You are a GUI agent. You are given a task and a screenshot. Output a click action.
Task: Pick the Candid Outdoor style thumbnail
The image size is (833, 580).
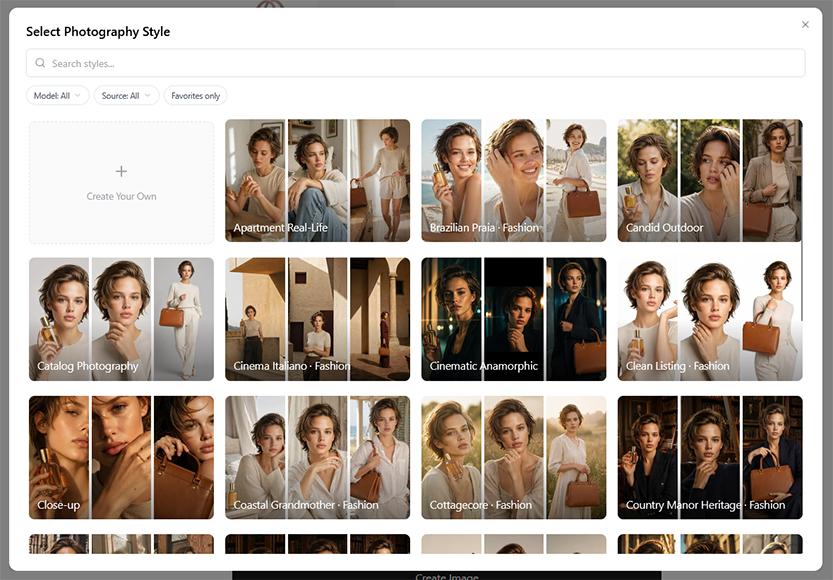pyautogui.click(x=710, y=181)
